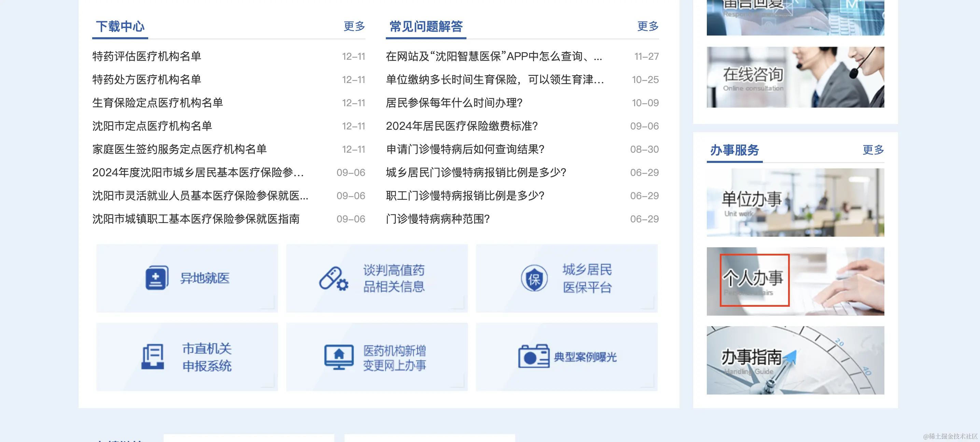Open 特药处方医疗机构名单 download

(146, 80)
